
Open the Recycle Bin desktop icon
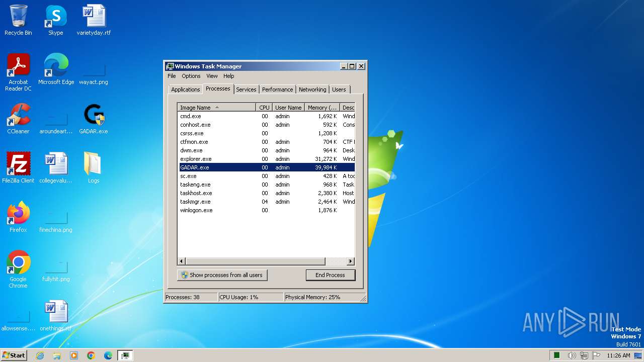pos(18,20)
